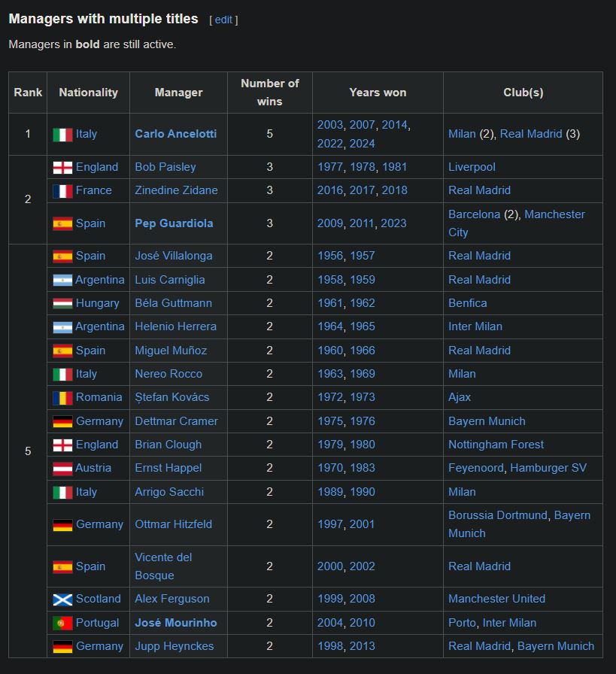Viewport: 616px width, 674px height.
Task: Open the Pep Guardiola link
Action: click(174, 223)
